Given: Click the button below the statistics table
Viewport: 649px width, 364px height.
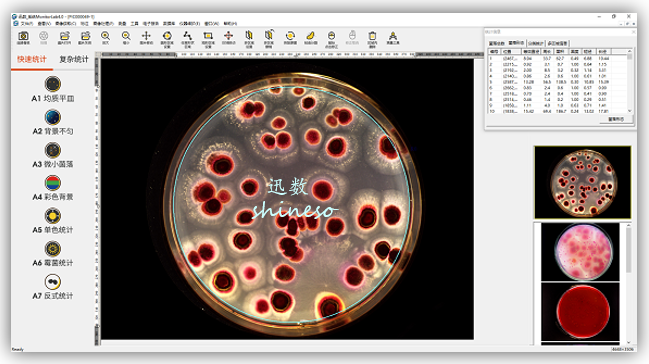Looking at the screenshot, I should [616, 119].
